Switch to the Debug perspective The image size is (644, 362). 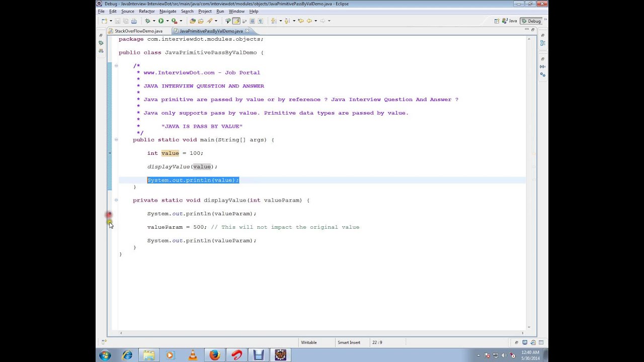[531, 21]
